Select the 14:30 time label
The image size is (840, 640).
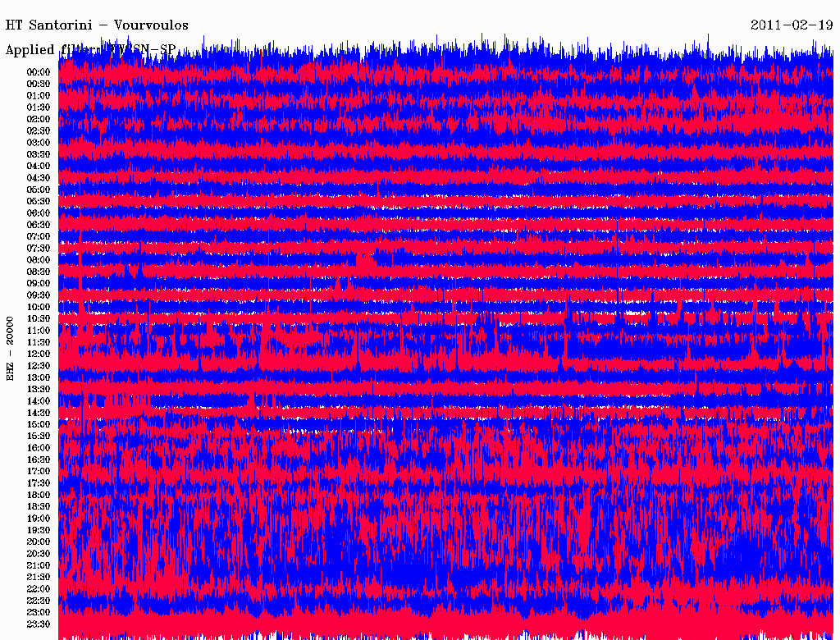[39, 414]
